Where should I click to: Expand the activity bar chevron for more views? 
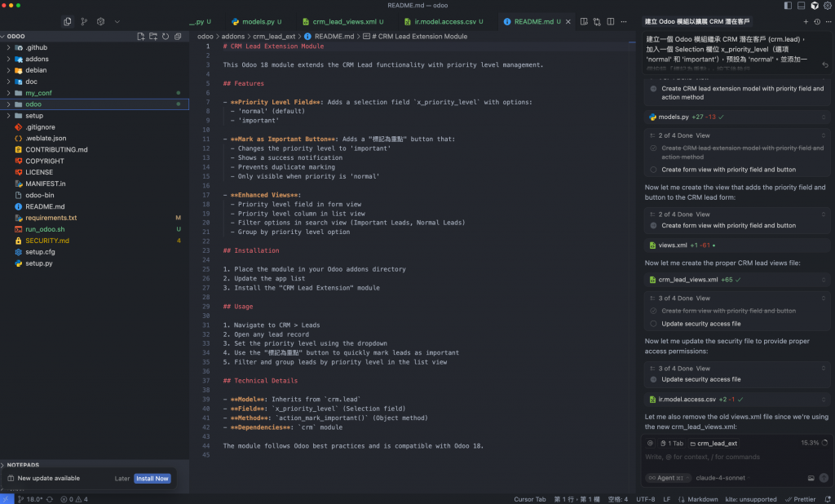click(117, 22)
